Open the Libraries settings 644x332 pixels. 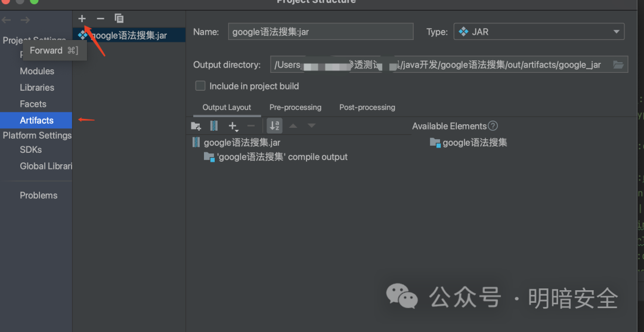(x=37, y=88)
